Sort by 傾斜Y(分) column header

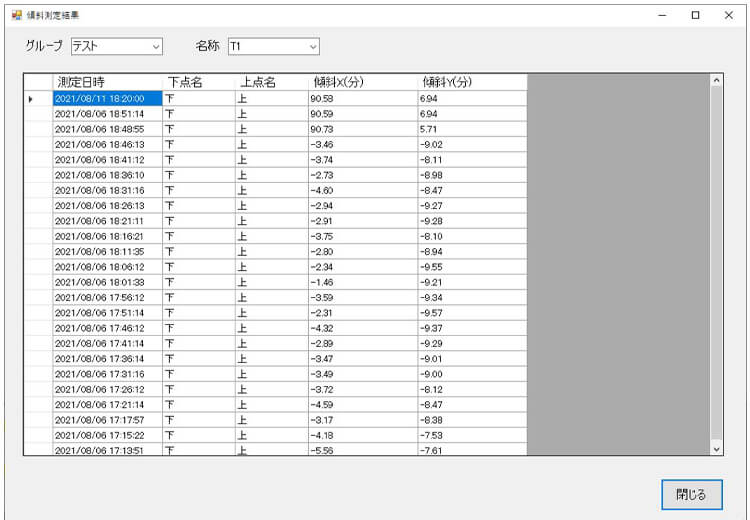472,82
